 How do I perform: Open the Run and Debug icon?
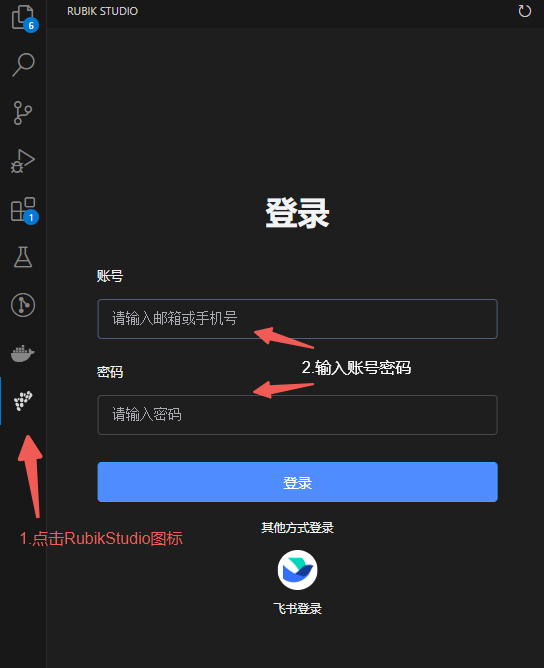pyautogui.click(x=23, y=161)
